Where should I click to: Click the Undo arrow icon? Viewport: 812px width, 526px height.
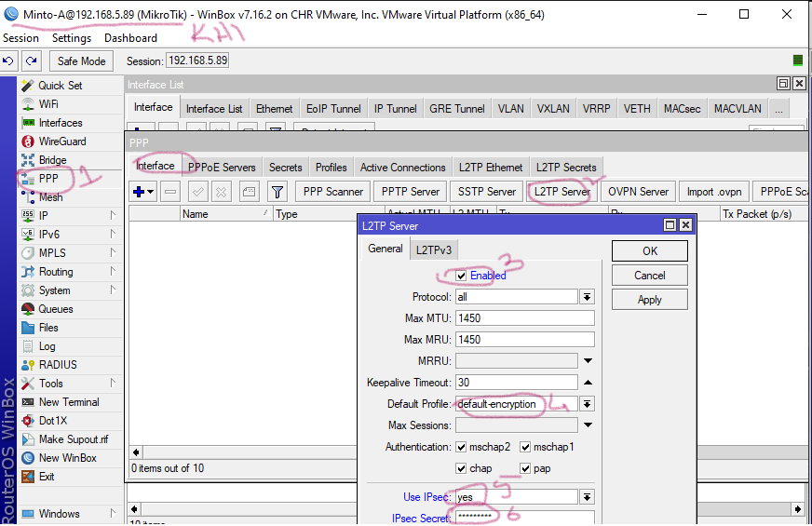point(8,61)
